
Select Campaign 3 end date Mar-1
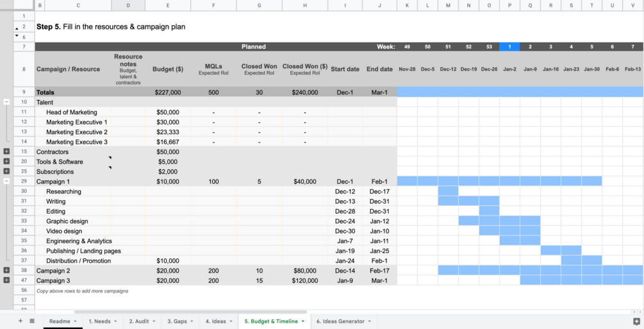[379, 280]
